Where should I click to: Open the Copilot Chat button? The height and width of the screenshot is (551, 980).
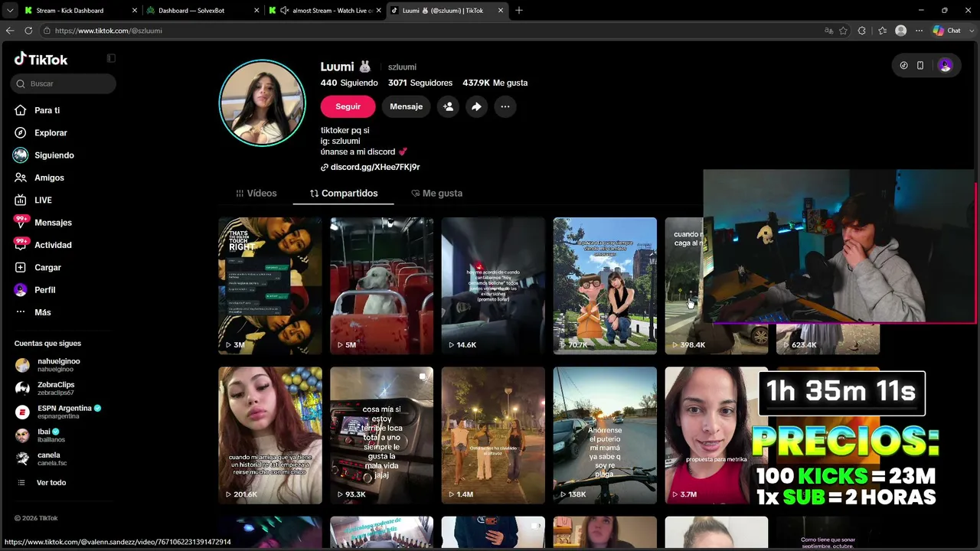pyautogui.click(x=947, y=31)
